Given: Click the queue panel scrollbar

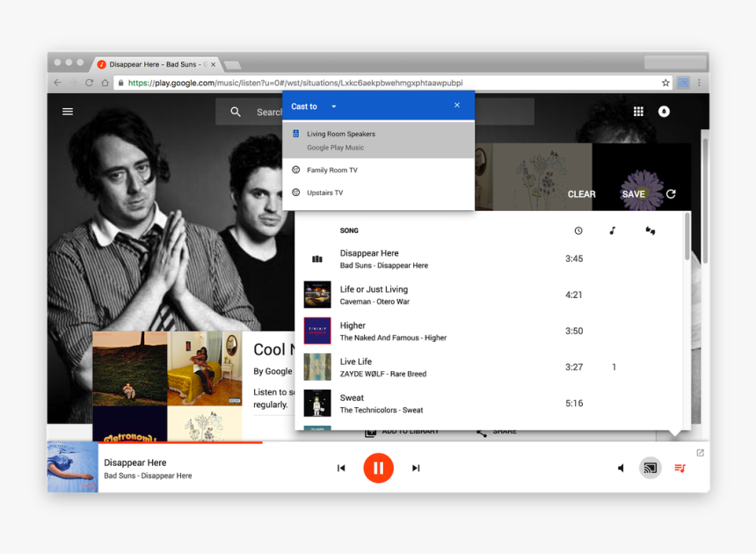Looking at the screenshot, I should coord(687,237).
